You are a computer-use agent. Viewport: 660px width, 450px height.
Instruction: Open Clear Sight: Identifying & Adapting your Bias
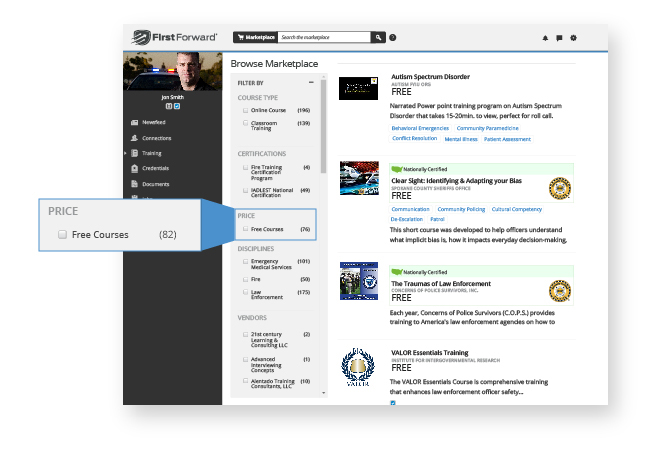[x=456, y=181]
